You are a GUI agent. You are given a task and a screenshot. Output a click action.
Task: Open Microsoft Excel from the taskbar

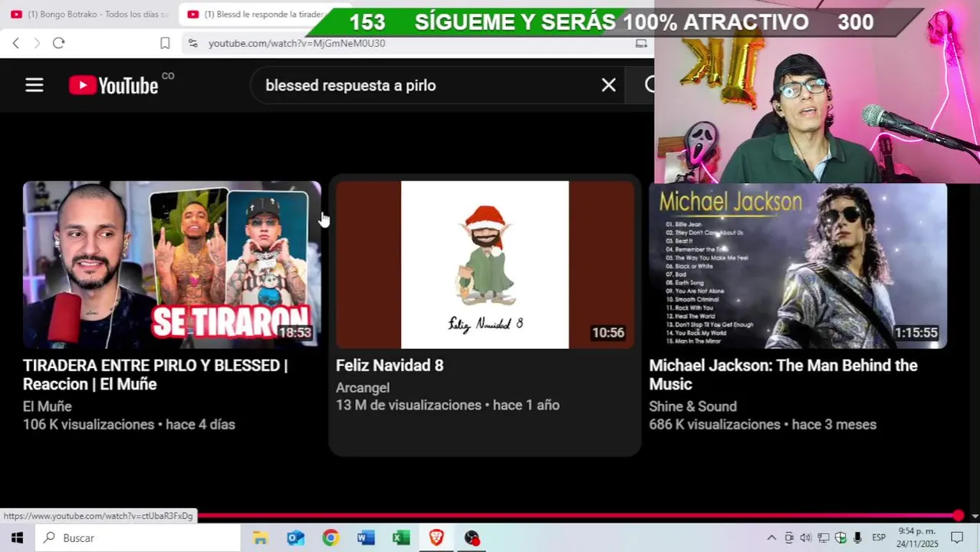point(401,538)
